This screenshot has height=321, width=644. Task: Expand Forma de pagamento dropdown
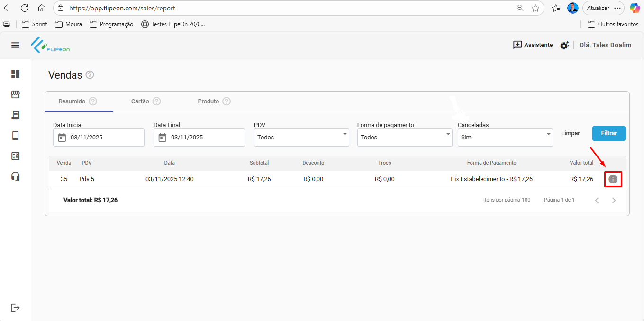point(405,137)
